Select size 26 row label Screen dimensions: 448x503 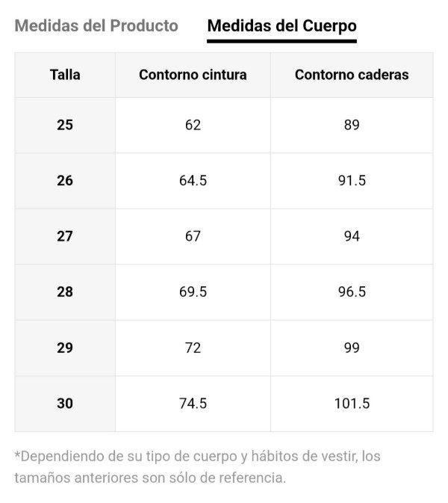(x=65, y=180)
